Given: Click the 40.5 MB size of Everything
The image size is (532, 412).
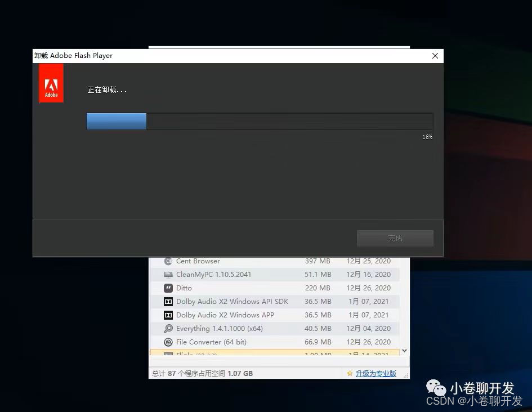Looking at the screenshot, I should (318, 329).
